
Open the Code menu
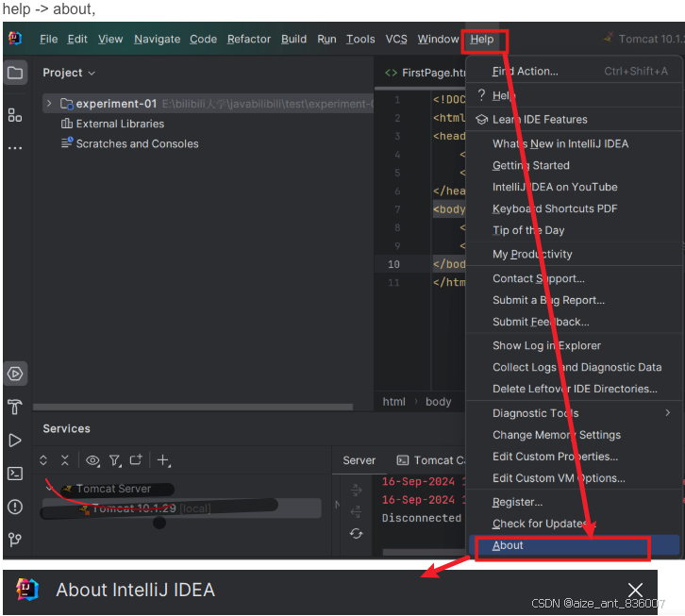point(203,39)
